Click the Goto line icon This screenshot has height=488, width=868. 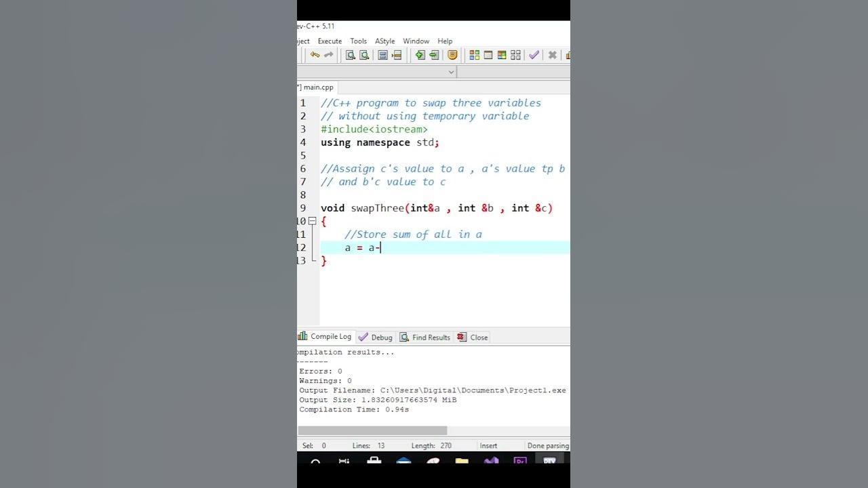(x=397, y=56)
